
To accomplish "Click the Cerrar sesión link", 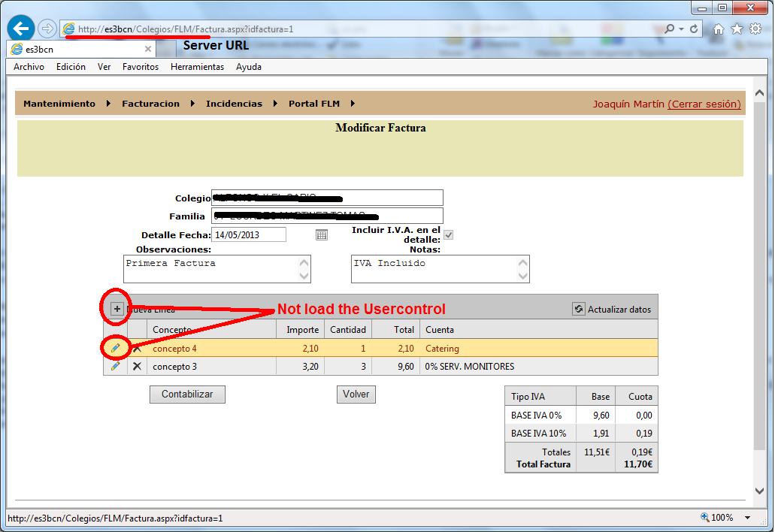I will click(704, 104).
